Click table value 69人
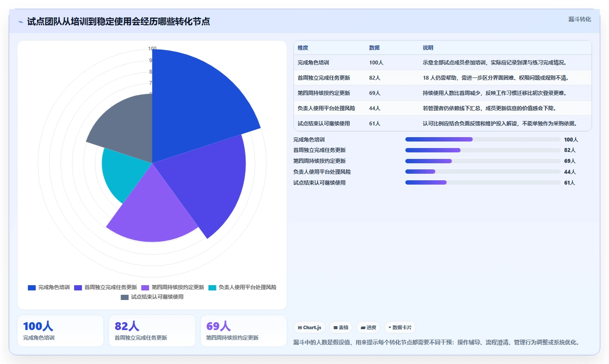Image resolution: width=609 pixels, height=364 pixels. pos(375,93)
